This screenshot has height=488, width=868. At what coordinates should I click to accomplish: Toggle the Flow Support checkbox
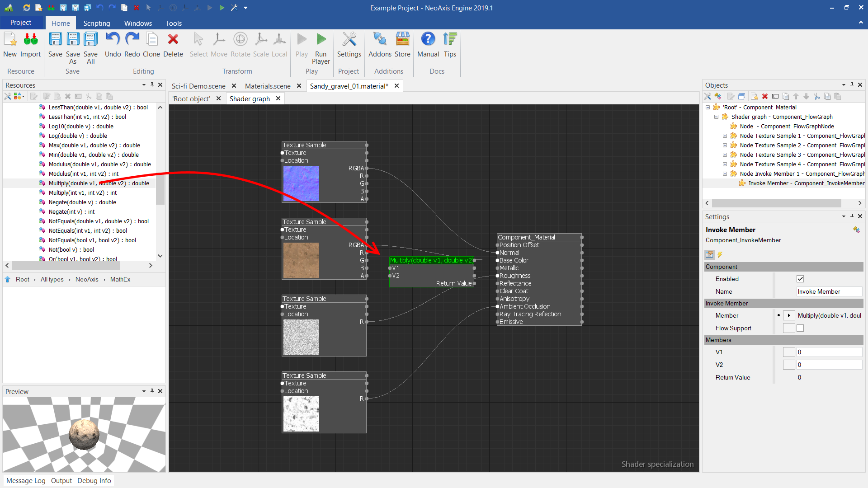pyautogui.click(x=800, y=328)
